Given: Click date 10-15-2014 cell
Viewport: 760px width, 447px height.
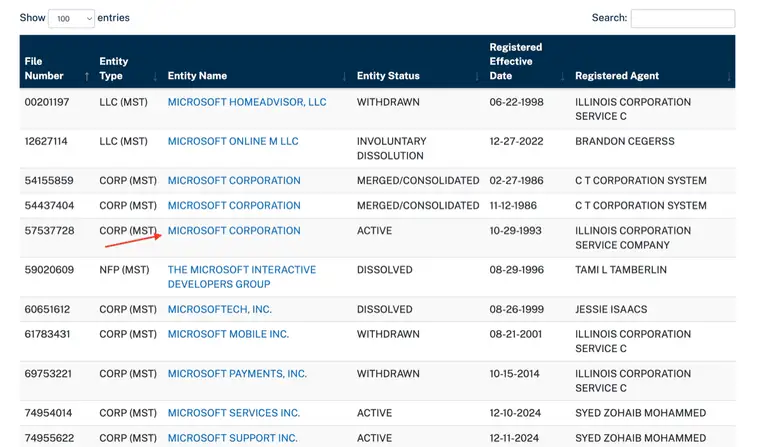Looking at the screenshot, I should [x=514, y=374].
